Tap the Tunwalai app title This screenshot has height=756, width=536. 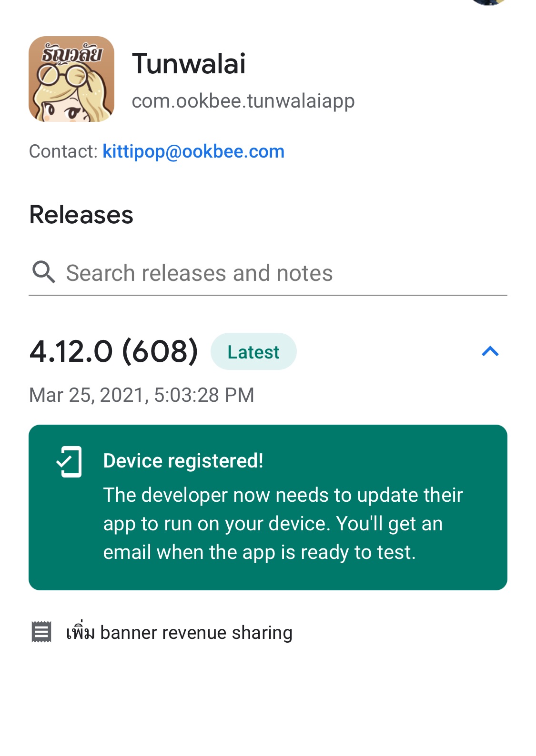click(189, 64)
